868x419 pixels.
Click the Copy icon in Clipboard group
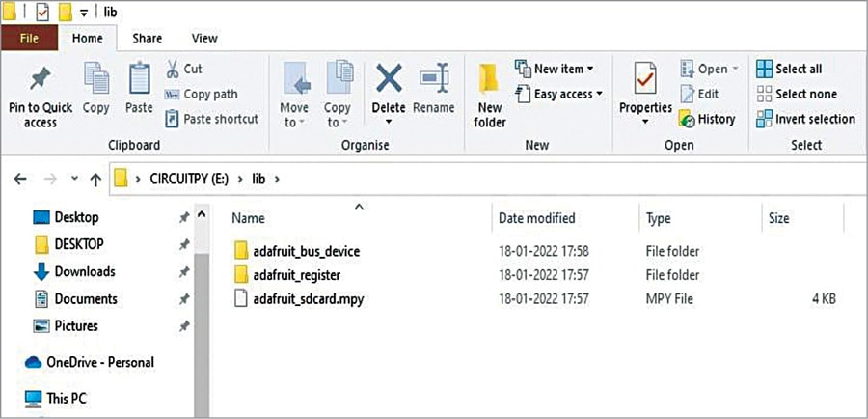[x=95, y=79]
